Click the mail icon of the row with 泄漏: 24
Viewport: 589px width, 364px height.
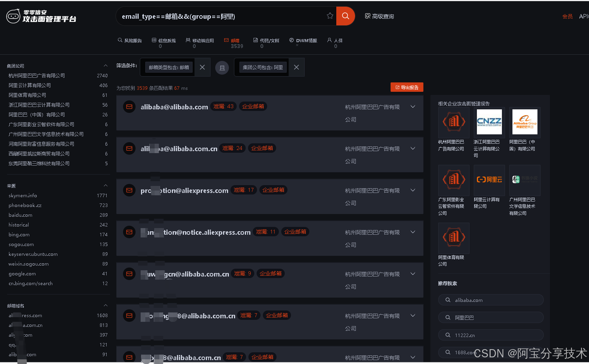(x=129, y=148)
